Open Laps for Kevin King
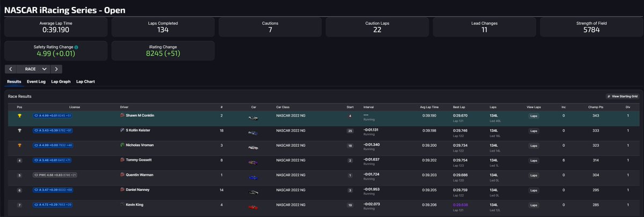Viewport: 644px width, 217px height. (533, 205)
